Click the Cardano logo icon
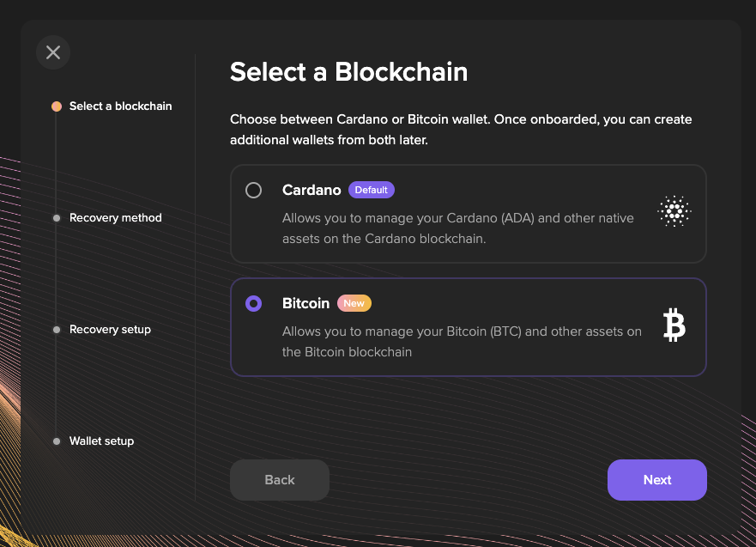The height and width of the screenshot is (547, 756). [674, 210]
